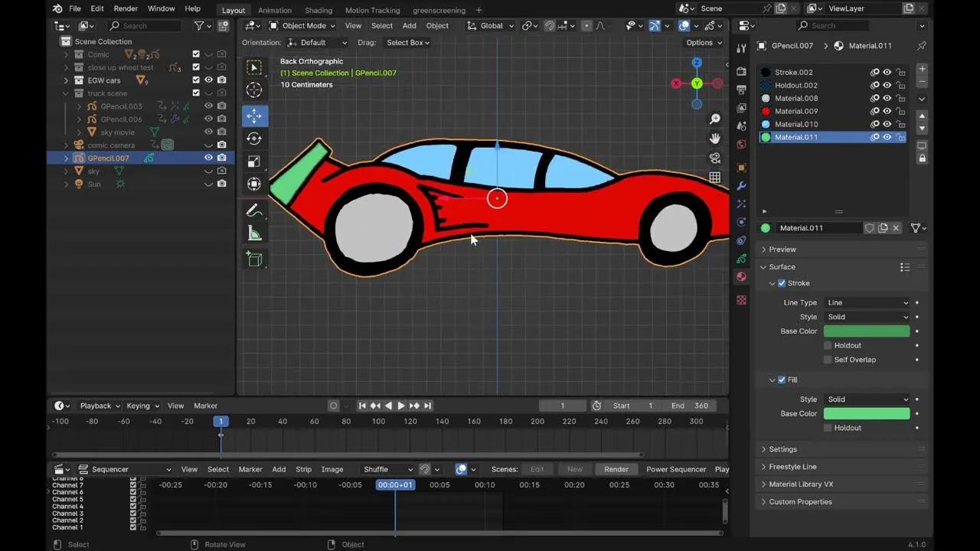Click the magnifier zoom icon in the viewport
This screenshot has height=551, width=980.
(714, 118)
